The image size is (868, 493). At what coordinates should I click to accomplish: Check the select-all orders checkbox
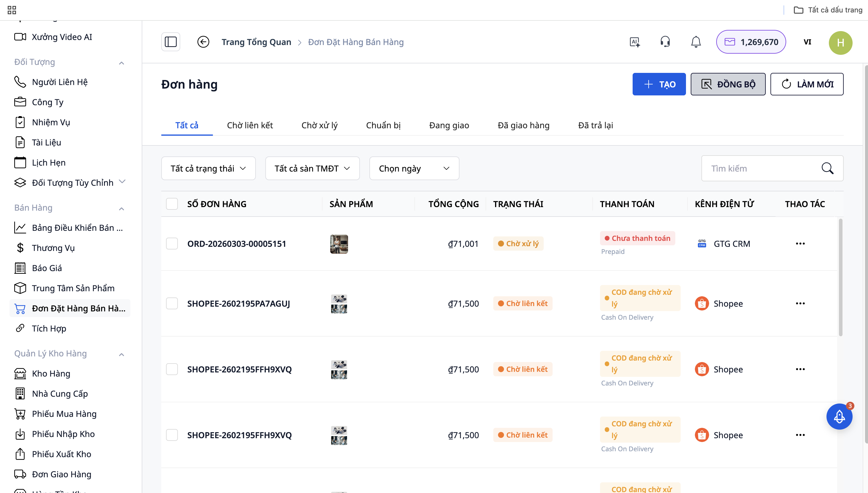tap(172, 204)
